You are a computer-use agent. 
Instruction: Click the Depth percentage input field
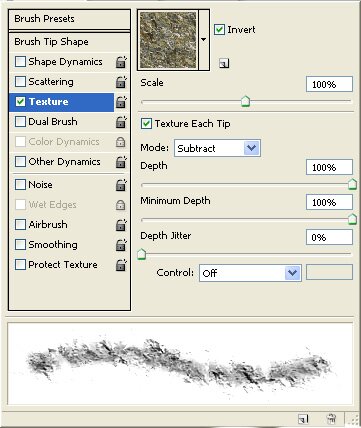point(329,167)
